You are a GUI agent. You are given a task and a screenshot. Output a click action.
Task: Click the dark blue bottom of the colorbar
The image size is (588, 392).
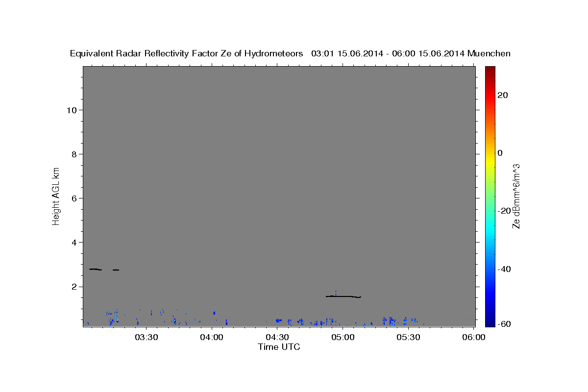coord(490,322)
